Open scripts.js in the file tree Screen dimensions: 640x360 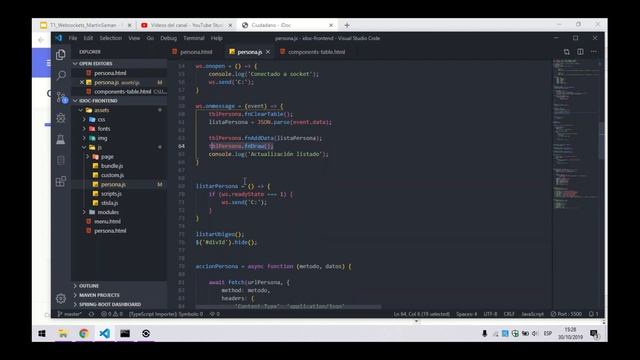click(111, 193)
